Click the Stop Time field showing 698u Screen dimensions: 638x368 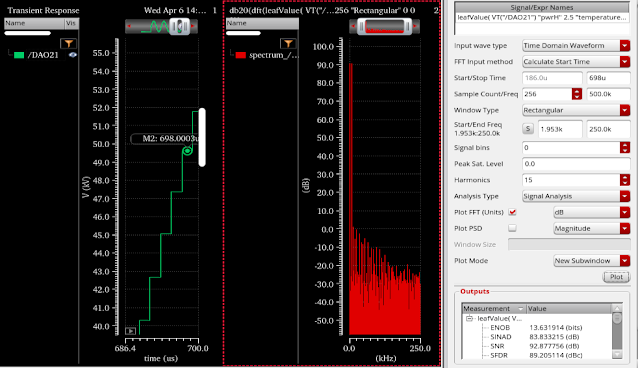pyautogui.click(x=608, y=78)
